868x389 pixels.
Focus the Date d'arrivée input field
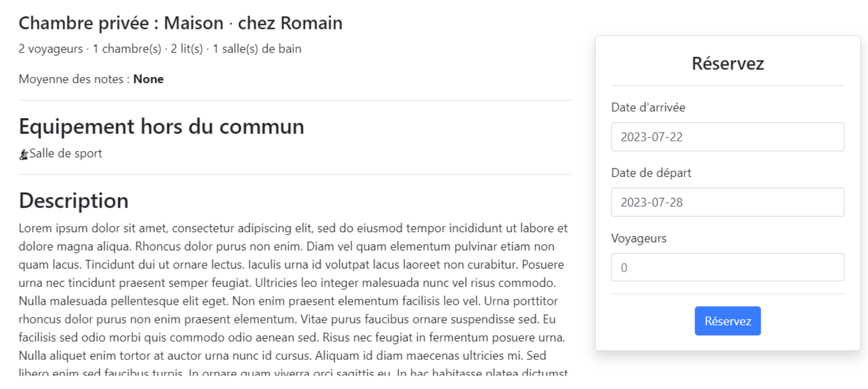(727, 137)
